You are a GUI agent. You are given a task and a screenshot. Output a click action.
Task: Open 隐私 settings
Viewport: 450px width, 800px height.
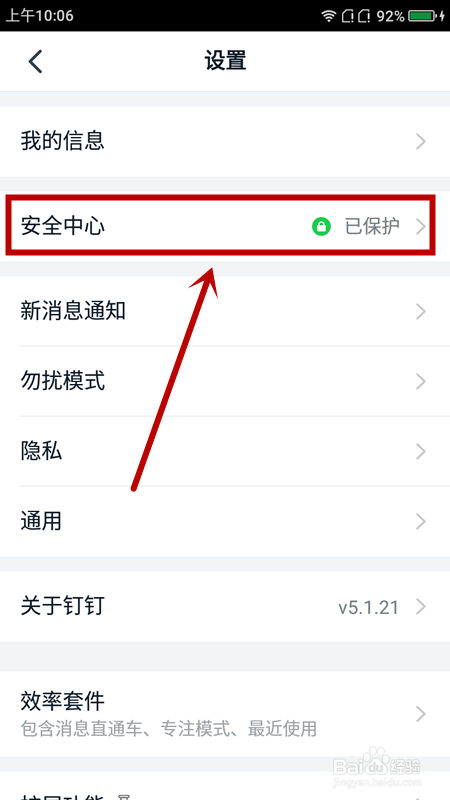click(x=225, y=452)
